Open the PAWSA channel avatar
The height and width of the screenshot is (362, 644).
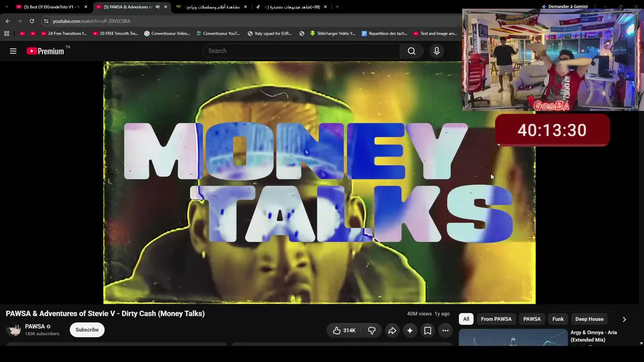pyautogui.click(x=14, y=329)
